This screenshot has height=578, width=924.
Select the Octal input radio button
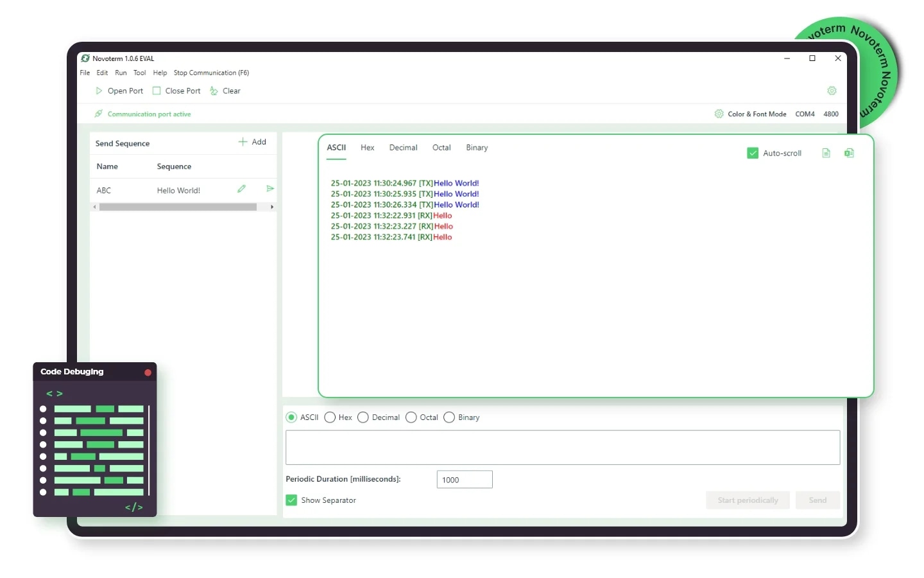pyautogui.click(x=411, y=417)
